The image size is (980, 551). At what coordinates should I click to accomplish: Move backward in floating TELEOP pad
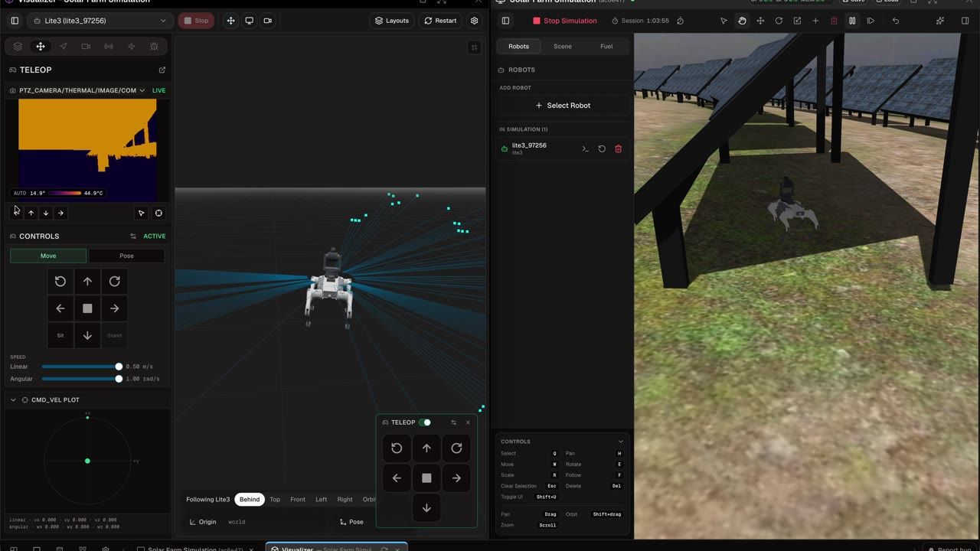point(426,508)
